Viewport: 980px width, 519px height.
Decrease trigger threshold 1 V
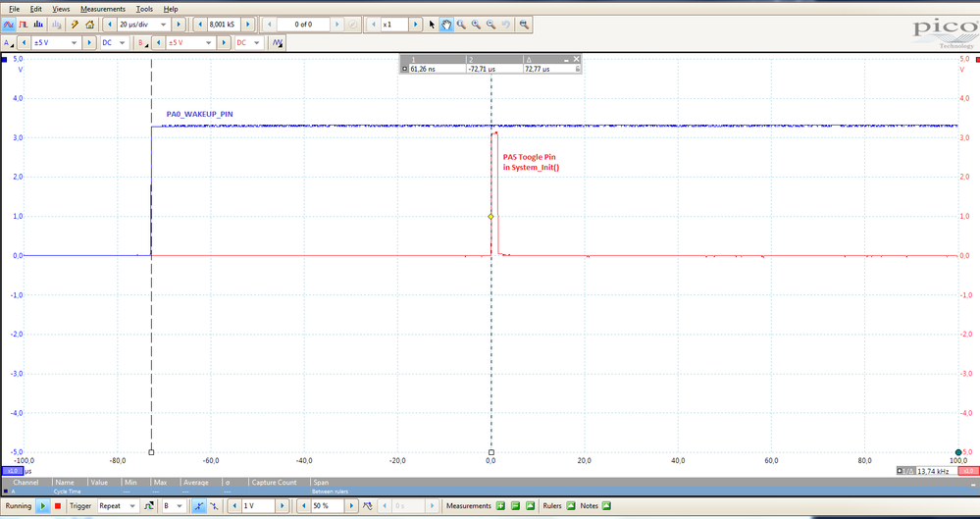[234, 506]
